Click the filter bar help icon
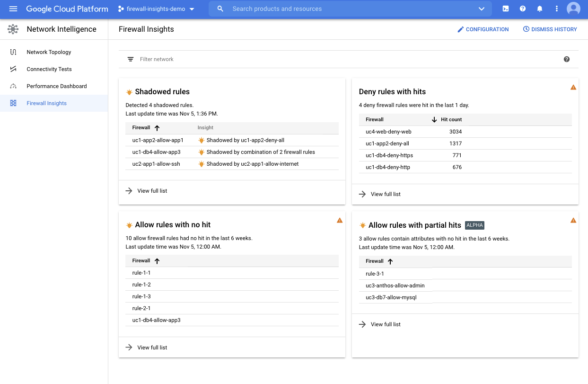This screenshot has height=384, width=588. point(567,59)
